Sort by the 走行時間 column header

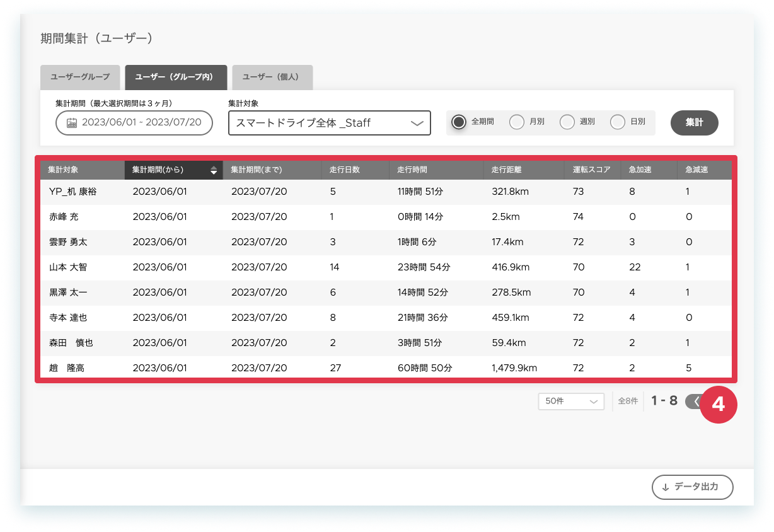point(437,170)
